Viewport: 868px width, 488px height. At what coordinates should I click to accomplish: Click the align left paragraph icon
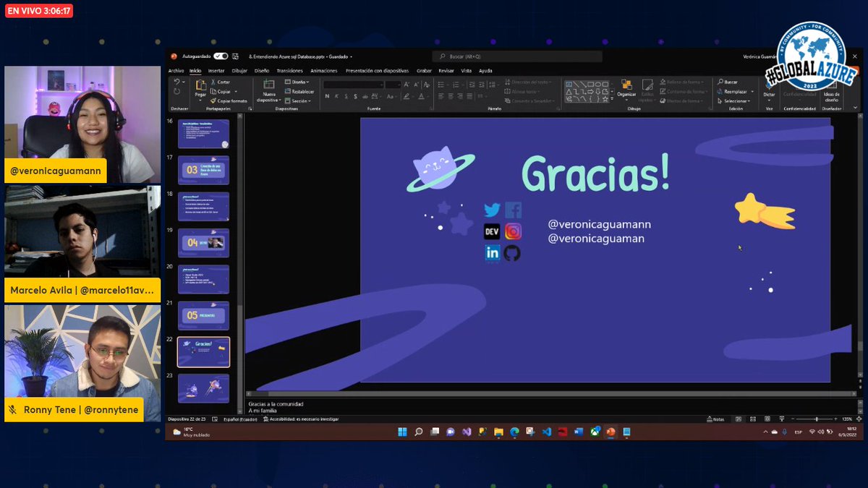click(441, 96)
